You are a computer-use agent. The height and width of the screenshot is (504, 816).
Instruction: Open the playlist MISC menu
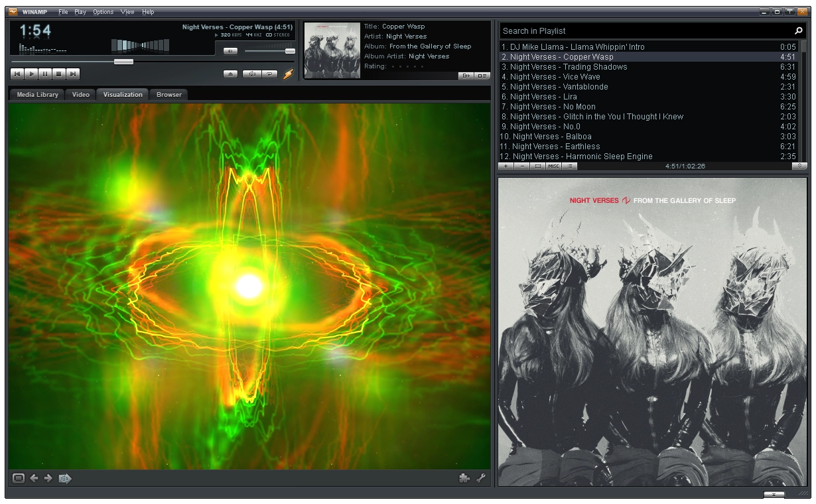554,166
